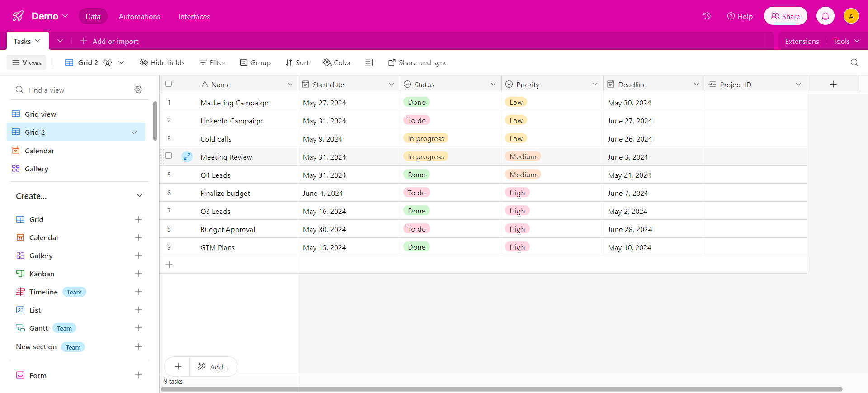Open the account avatar labeled A
This screenshot has width=868, height=393.
pyautogui.click(x=851, y=16)
